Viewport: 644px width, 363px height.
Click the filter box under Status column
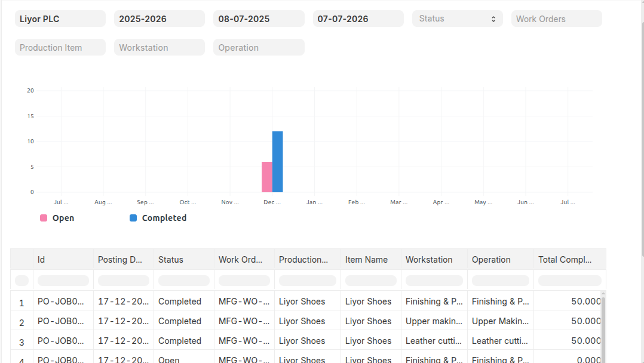pos(183,281)
